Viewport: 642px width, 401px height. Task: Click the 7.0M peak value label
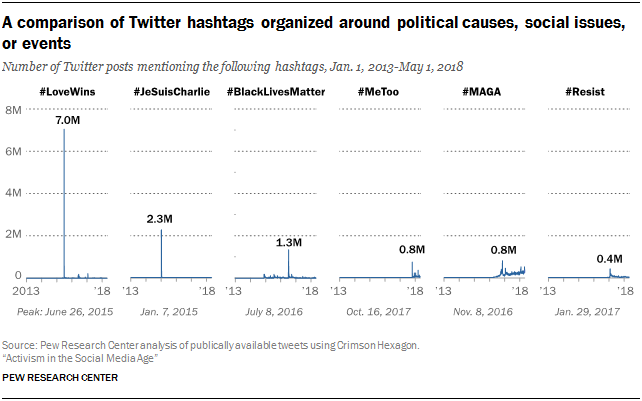pos(67,120)
